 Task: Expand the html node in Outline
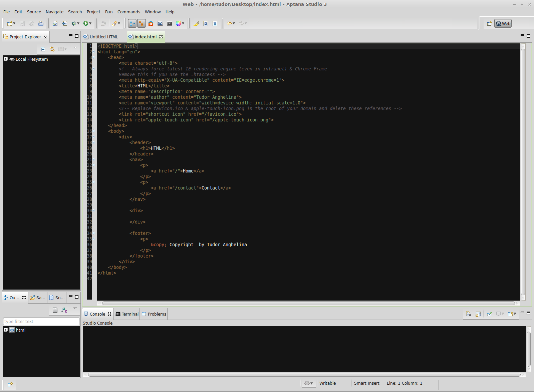[6, 330]
